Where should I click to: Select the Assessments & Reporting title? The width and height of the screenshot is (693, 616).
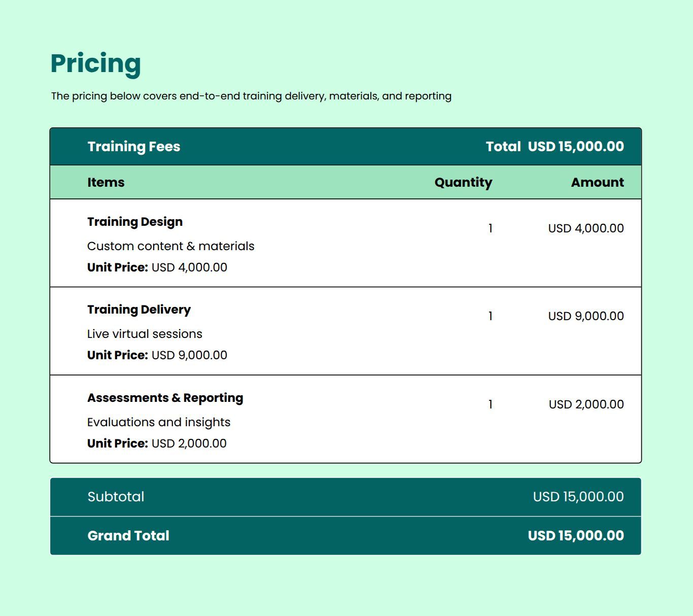tap(165, 398)
